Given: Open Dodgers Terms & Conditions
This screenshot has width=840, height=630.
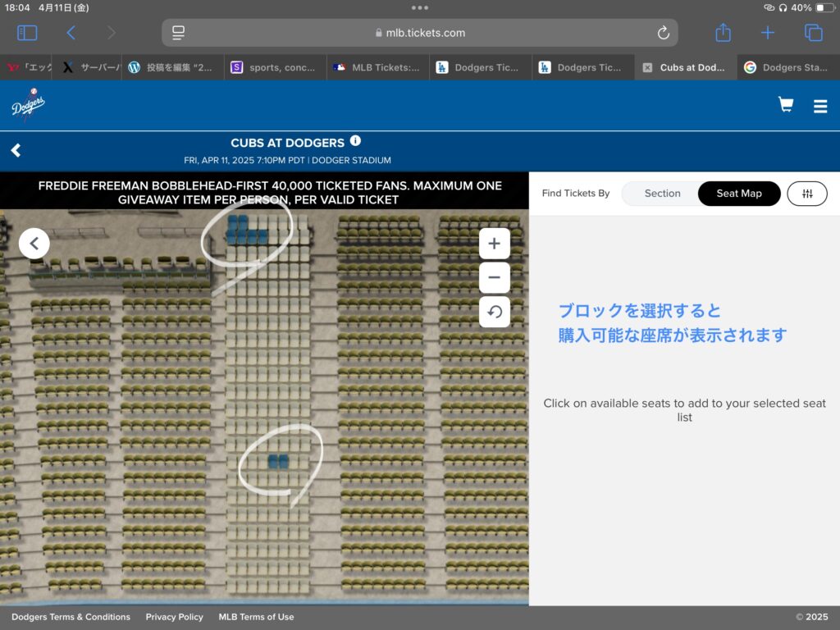Looking at the screenshot, I should [71, 617].
